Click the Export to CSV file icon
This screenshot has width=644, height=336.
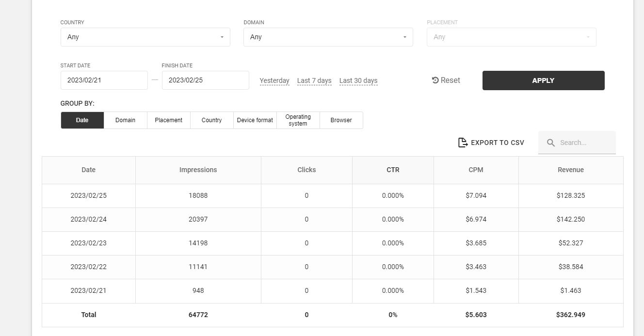[463, 143]
